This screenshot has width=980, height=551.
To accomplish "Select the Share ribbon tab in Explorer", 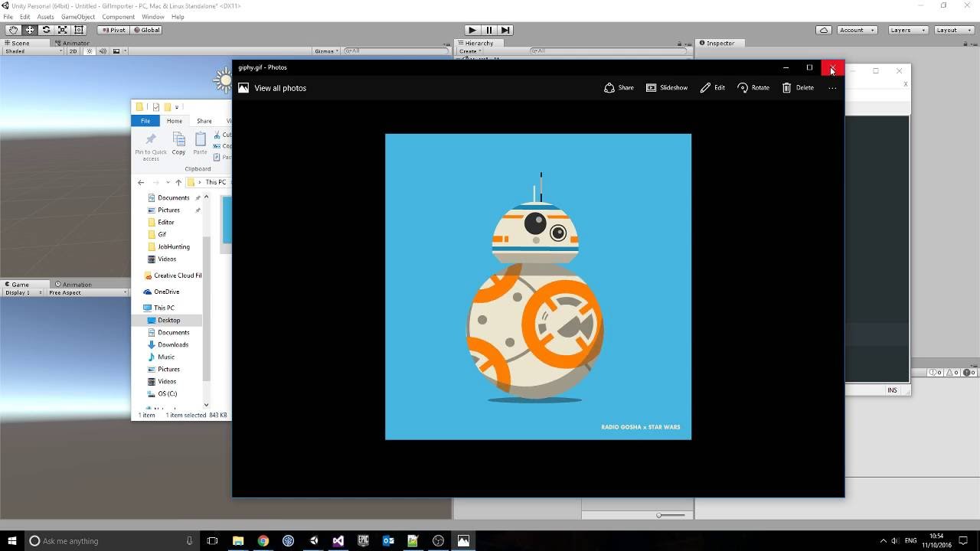I will pyautogui.click(x=204, y=121).
